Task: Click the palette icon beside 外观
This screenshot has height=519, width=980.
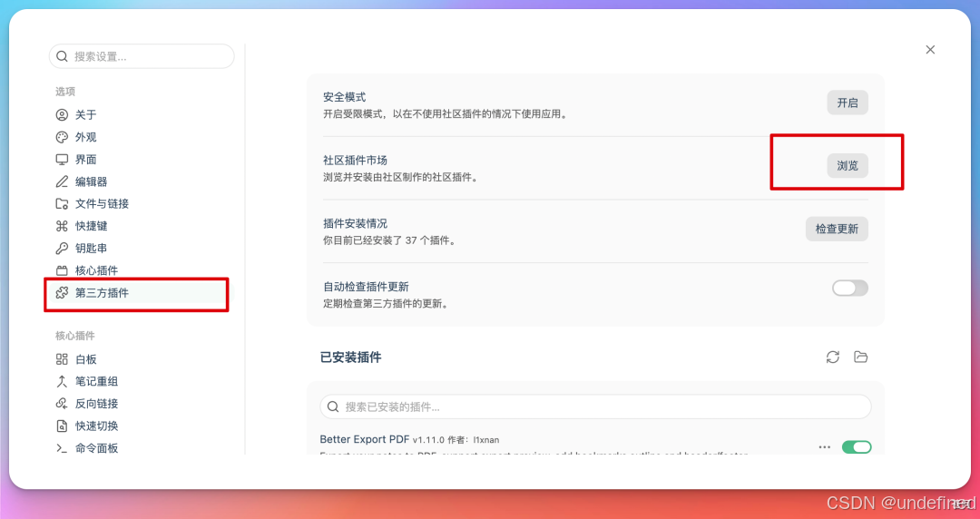Action: (x=62, y=137)
